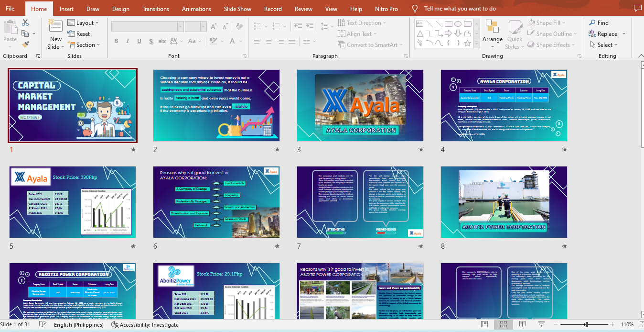
Task: Open the Review tab
Action: pyautogui.click(x=303, y=9)
